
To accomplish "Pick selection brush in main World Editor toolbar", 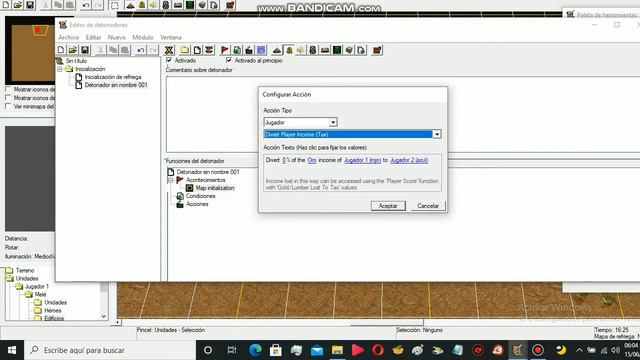I will point(115,5).
